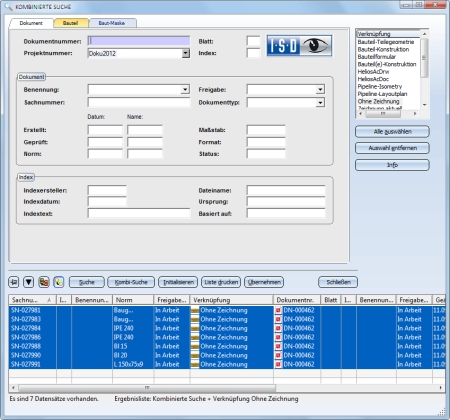Image resolution: width=450 pixels, height=420 pixels.
Task: Click the black down-triangle icon button
Action: (x=29, y=282)
